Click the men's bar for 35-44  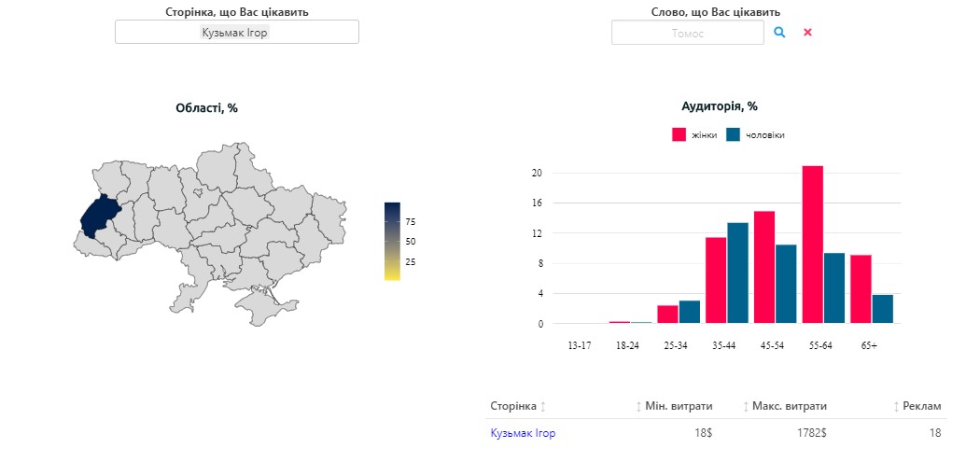pyautogui.click(x=737, y=273)
